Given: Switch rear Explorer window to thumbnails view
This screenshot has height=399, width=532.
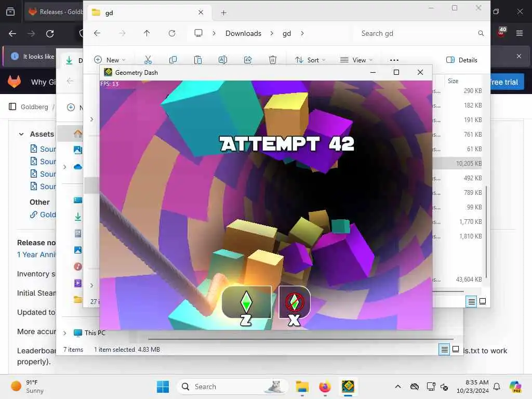Looking at the screenshot, I should 456,350.
